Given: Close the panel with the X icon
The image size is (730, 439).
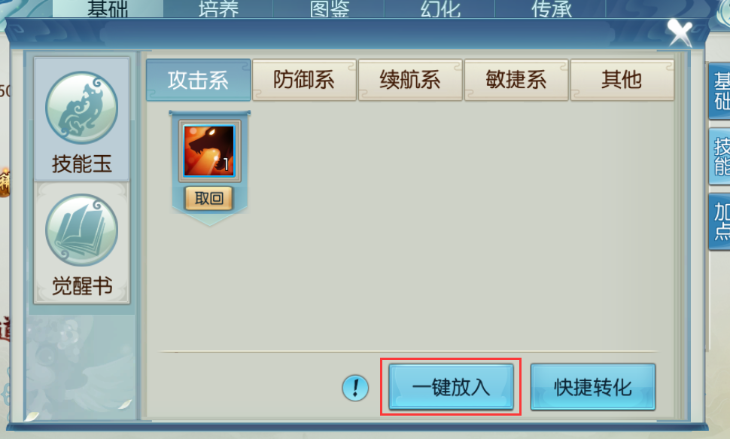Looking at the screenshot, I should click(680, 33).
